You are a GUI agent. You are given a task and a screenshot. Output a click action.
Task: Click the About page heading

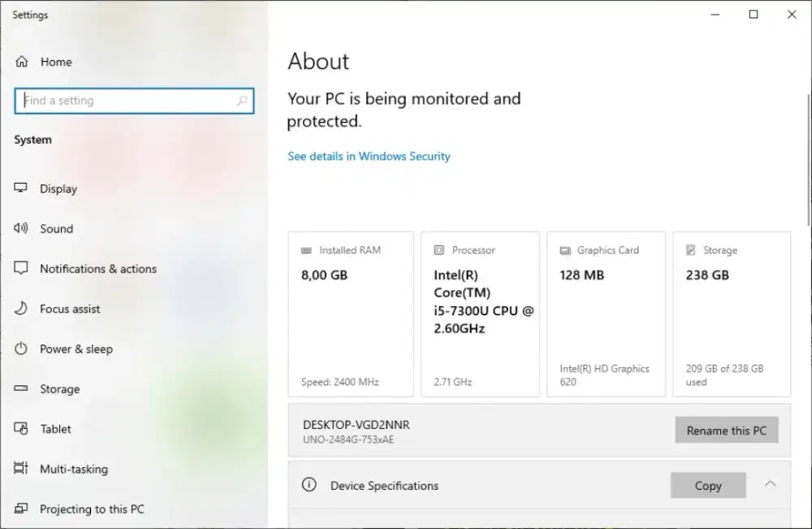click(x=318, y=61)
